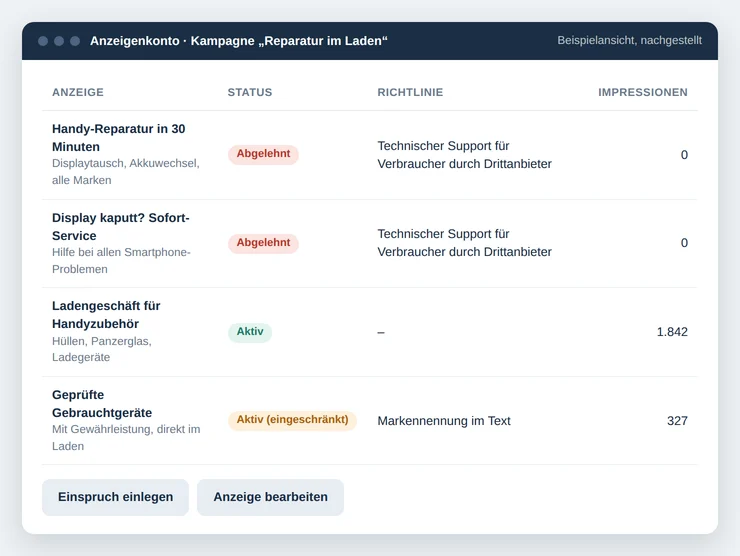740x556 pixels.
Task: Click the middle gray window control dot
Action: point(59,41)
